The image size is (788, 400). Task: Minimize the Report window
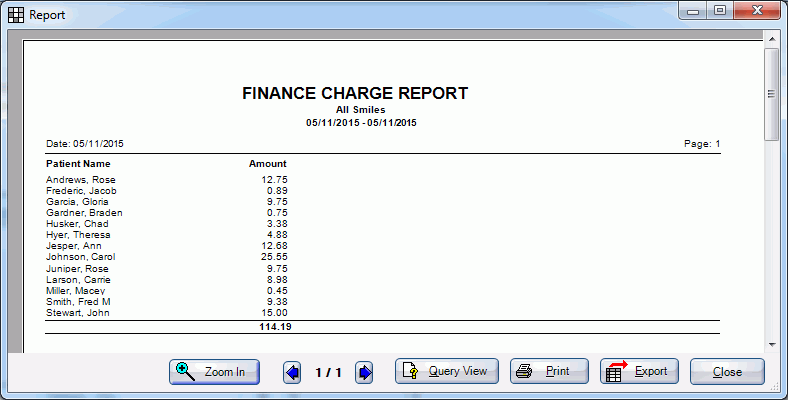coord(693,11)
